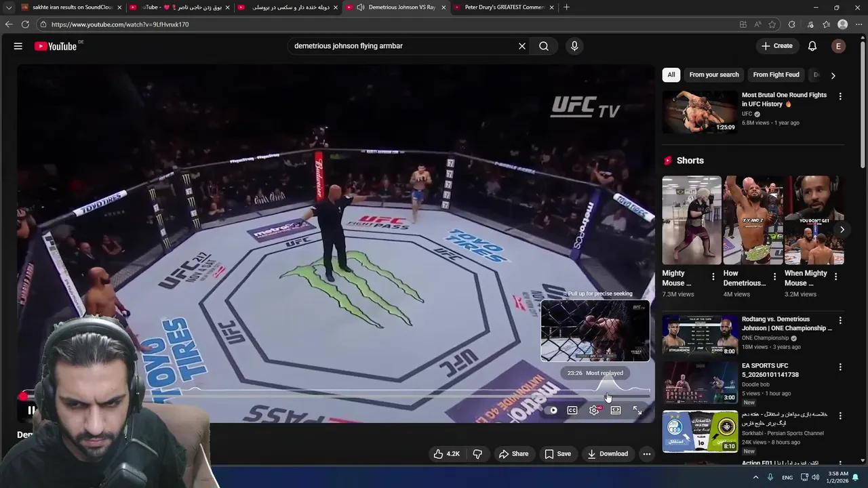Clear the search text with the X icon
Screen dimensions: 868x488
(x=522, y=46)
